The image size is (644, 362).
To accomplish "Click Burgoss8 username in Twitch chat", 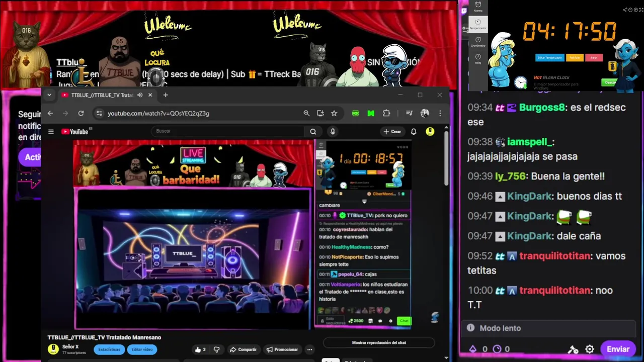I will (x=542, y=108).
